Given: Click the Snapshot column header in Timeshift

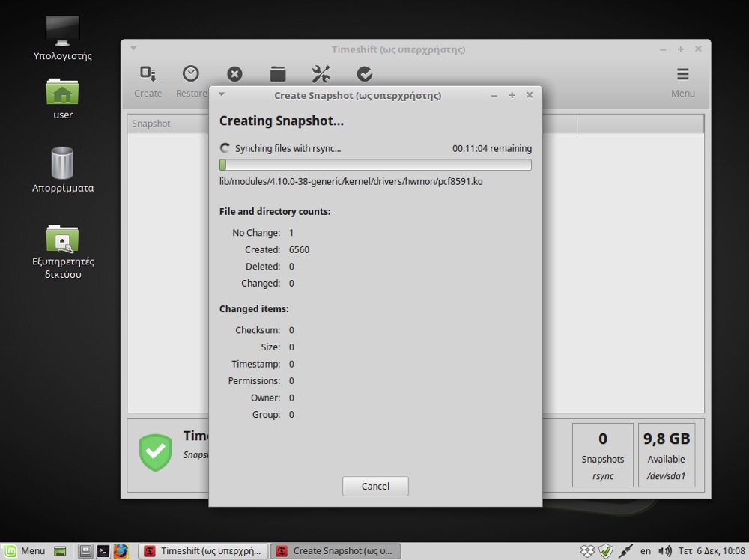Looking at the screenshot, I should click(168, 124).
